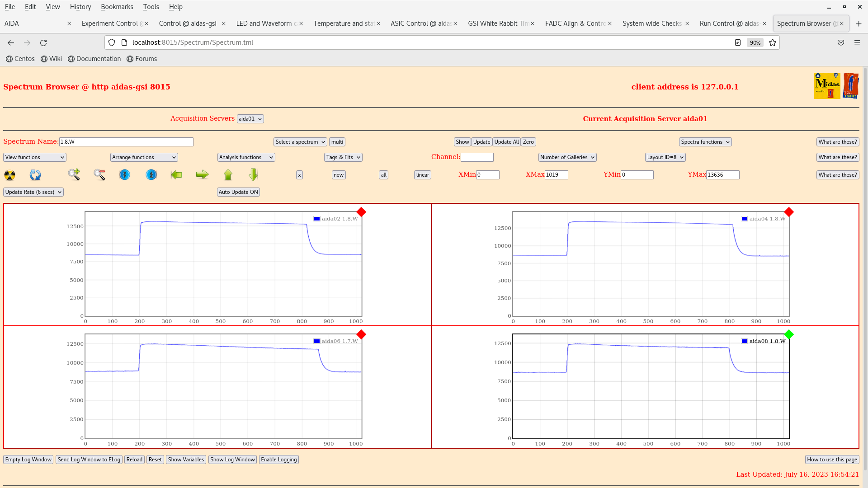Click the Update All button
The height and width of the screenshot is (488, 868).
[506, 142]
